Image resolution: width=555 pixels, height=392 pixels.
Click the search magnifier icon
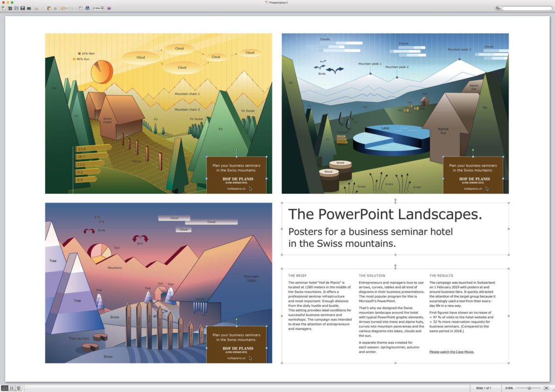(x=497, y=8)
